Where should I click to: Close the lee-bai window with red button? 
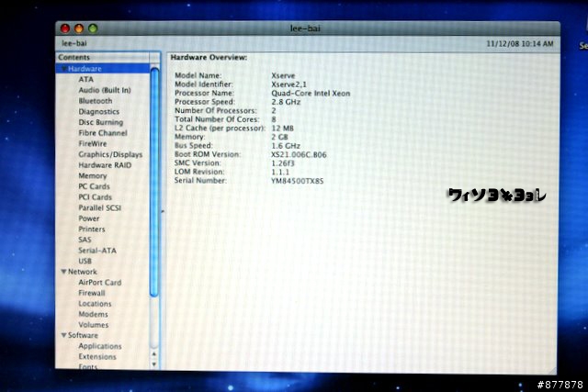[x=65, y=28]
